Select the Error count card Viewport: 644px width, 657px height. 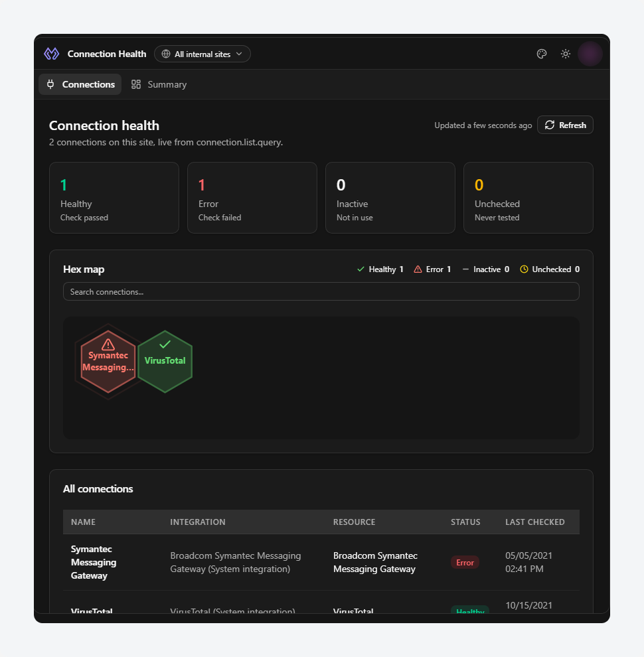252,198
